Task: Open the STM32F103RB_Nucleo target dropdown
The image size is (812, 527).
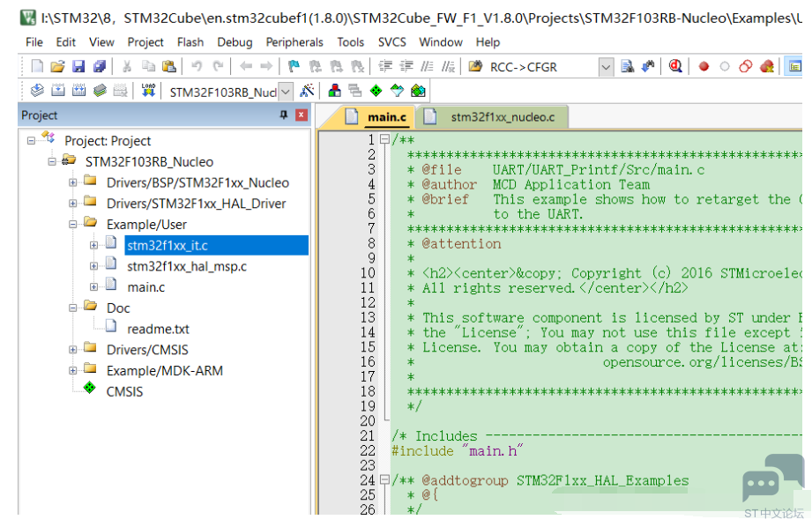Action: click(x=286, y=92)
